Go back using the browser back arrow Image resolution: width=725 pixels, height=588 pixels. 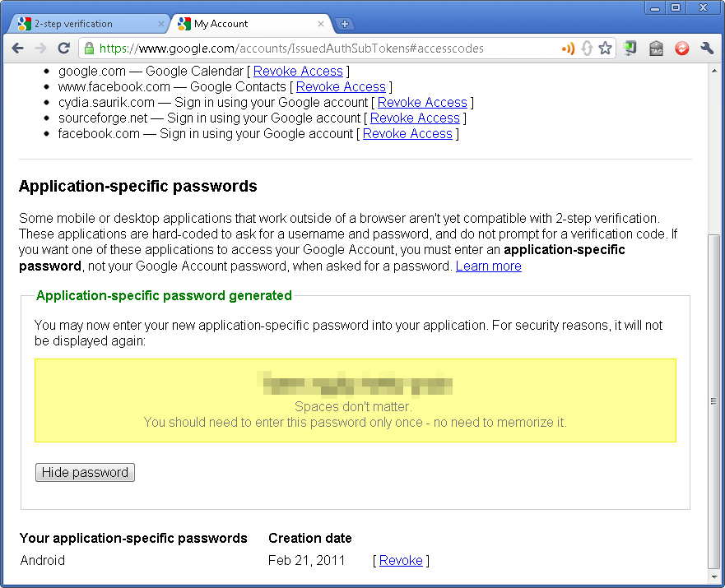click(18, 48)
